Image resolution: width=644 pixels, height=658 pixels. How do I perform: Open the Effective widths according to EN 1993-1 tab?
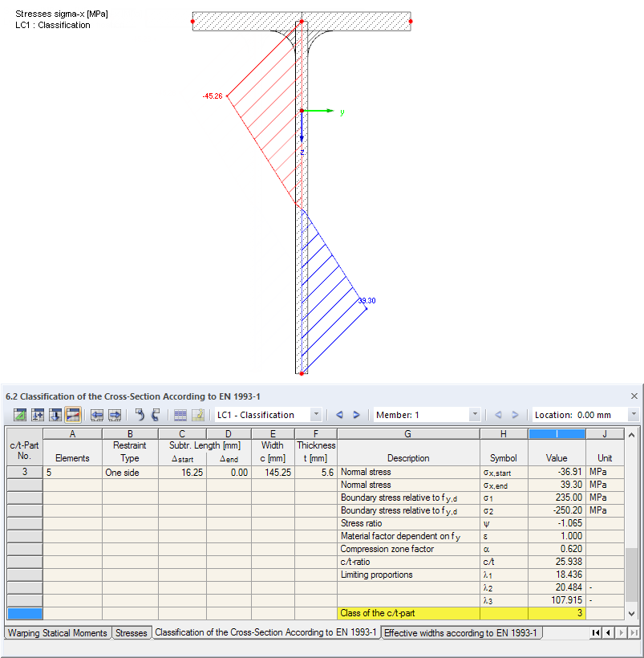pyautogui.click(x=461, y=633)
